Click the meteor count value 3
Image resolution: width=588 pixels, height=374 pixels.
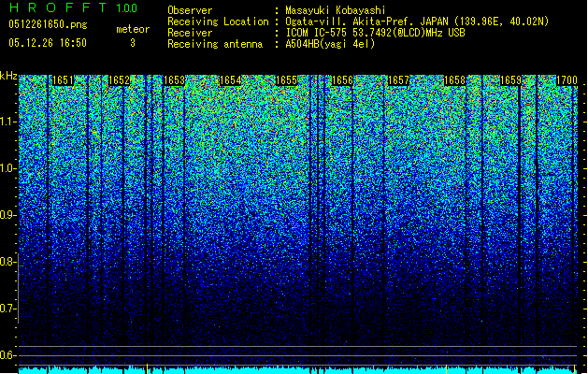133,43
